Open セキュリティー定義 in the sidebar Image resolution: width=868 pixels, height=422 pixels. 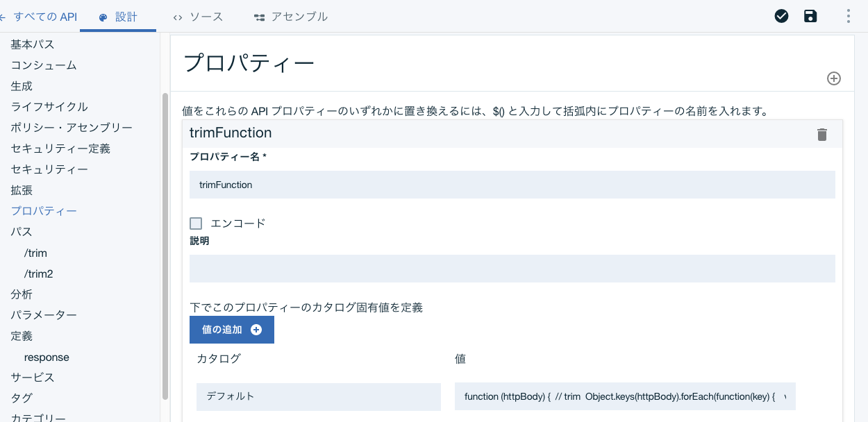[x=60, y=149]
